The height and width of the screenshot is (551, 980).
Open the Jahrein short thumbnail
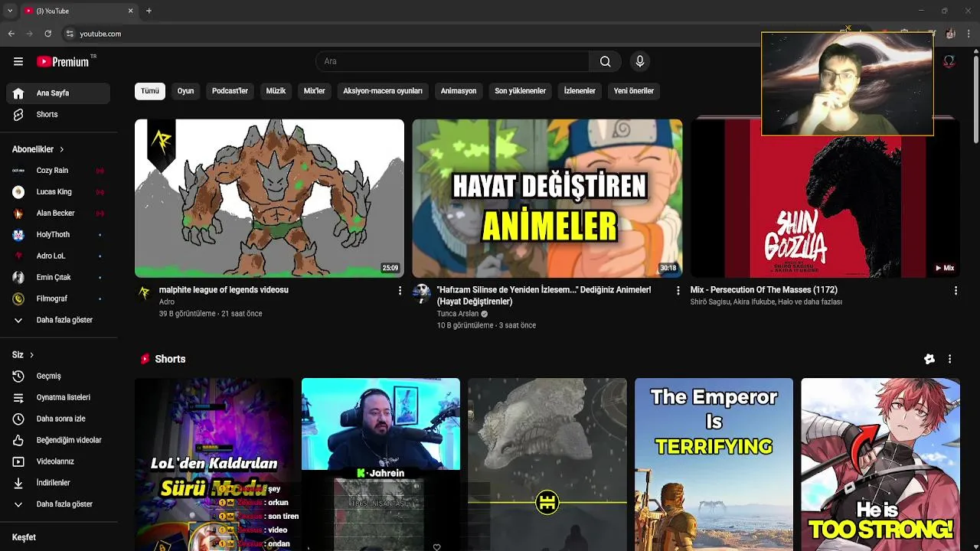tap(381, 465)
